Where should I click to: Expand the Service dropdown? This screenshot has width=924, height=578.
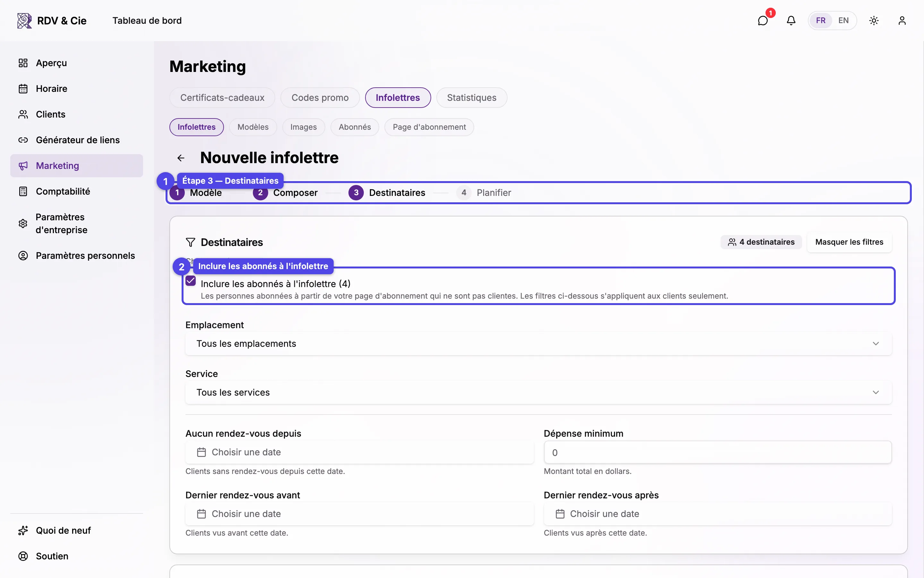(538, 392)
